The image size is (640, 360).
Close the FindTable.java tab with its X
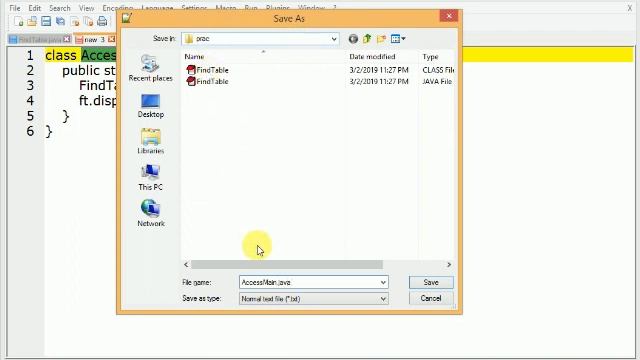[67, 39]
